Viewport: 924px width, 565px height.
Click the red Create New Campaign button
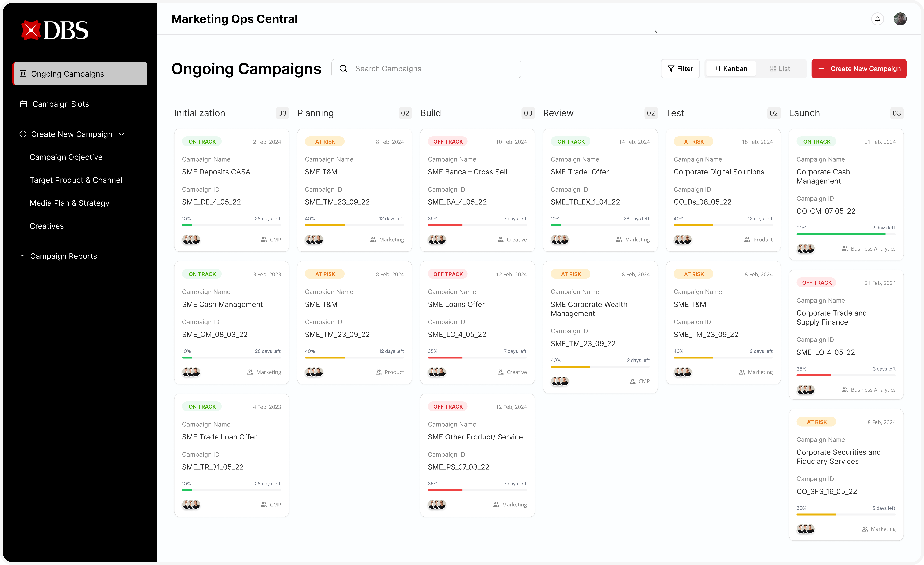click(x=859, y=69)
